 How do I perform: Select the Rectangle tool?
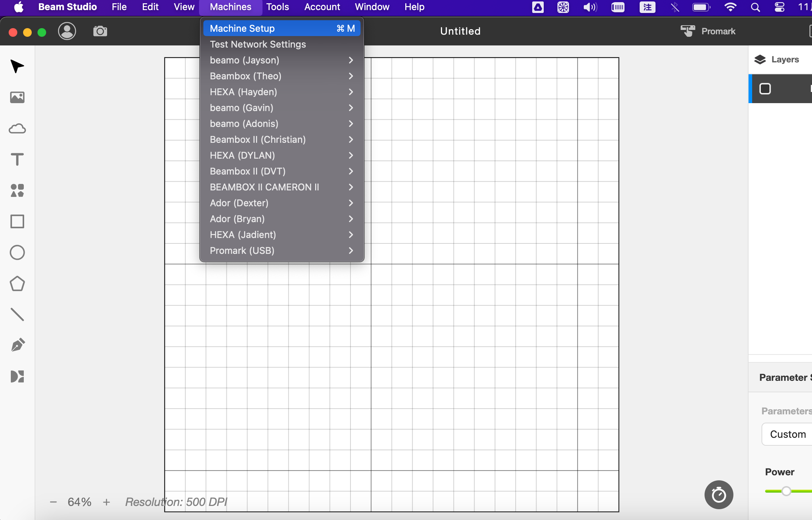click(x=17, y=221)
